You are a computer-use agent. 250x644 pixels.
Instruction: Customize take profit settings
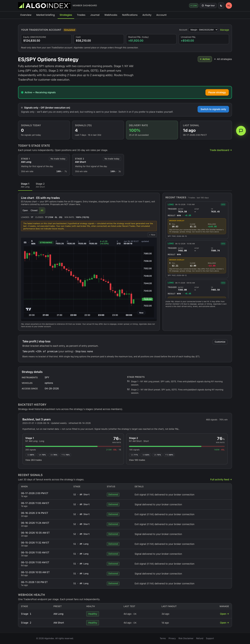tap(220, 342)
